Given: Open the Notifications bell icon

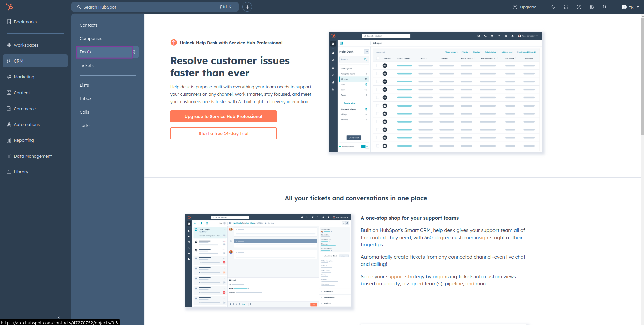Looking at the screenshot, I should tap(604, 7).
